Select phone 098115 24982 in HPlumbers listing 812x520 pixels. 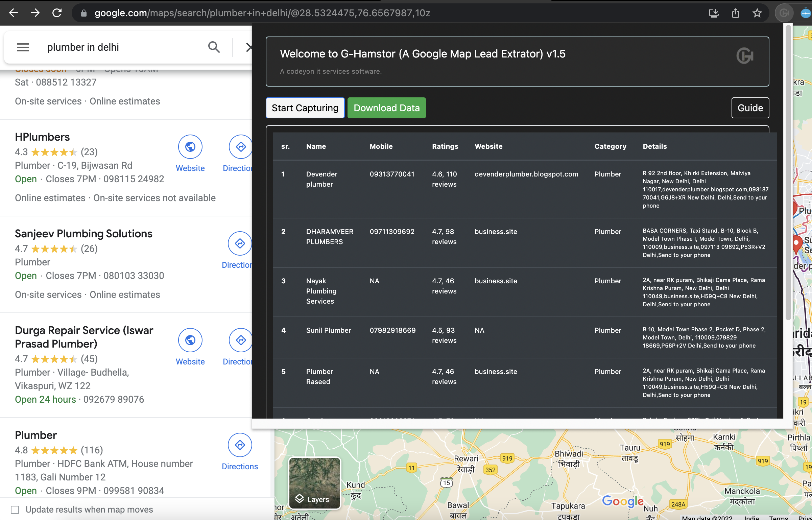tap(134, 179)
